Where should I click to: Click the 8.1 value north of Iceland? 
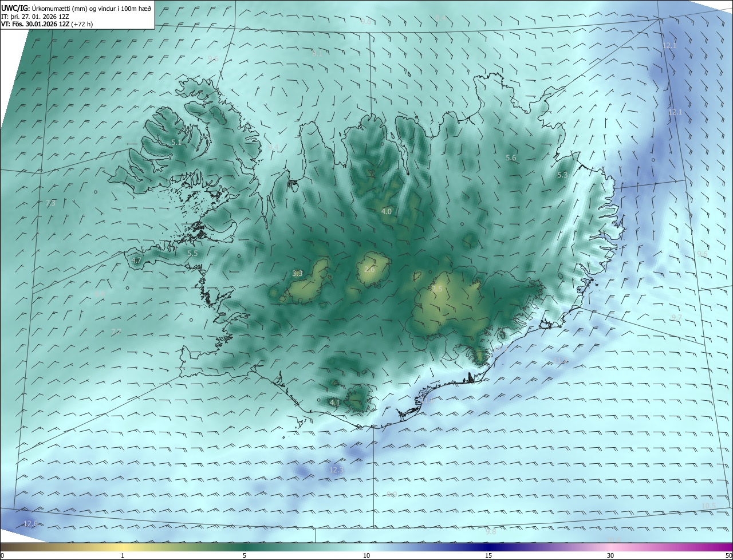317,53
